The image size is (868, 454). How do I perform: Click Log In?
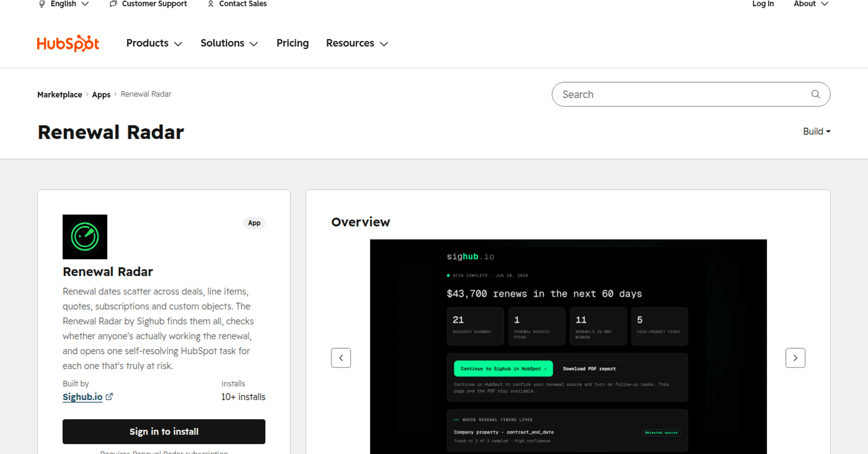point(763,3)
